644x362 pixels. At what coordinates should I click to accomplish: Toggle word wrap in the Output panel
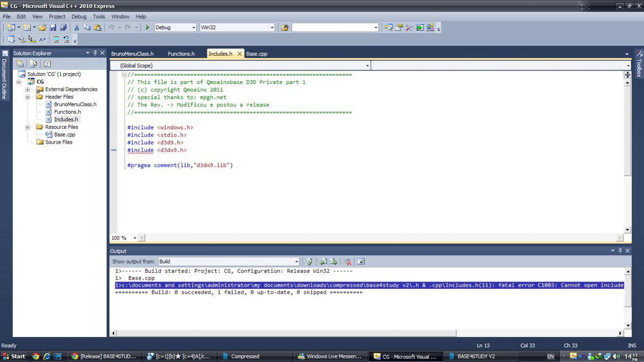coord(361,262)
